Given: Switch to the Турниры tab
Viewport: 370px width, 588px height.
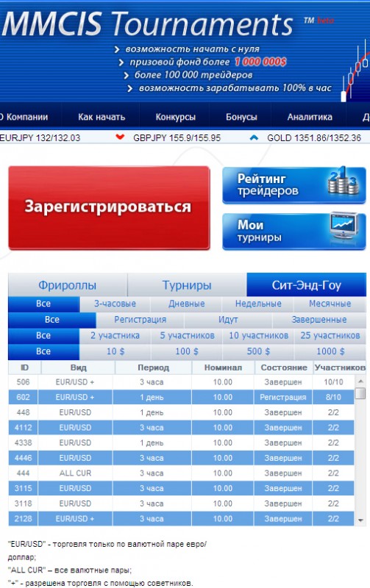Looking at the screenshot, I should tap(187, 285).
